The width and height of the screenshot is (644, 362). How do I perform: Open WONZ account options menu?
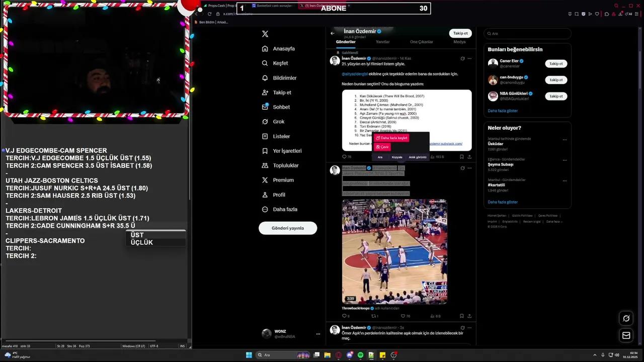point(318,334)
